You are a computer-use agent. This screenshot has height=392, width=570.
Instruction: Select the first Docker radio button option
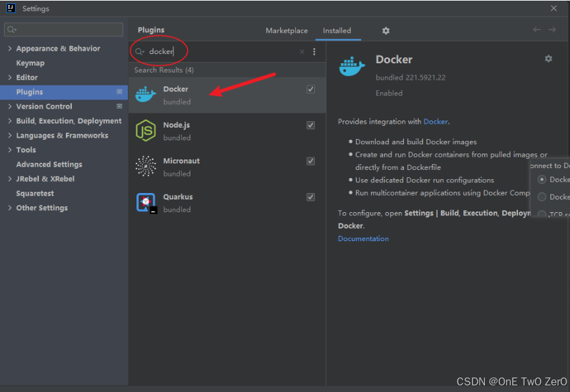(542, 179)
